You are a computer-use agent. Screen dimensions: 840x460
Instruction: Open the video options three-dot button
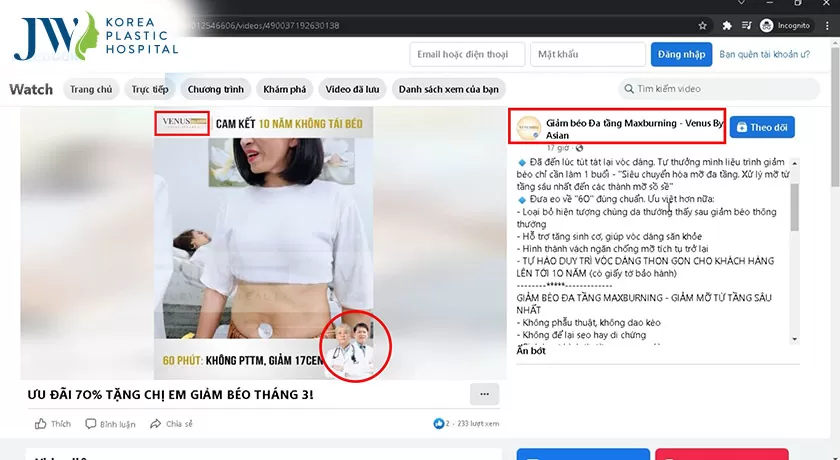pos(484,394)
